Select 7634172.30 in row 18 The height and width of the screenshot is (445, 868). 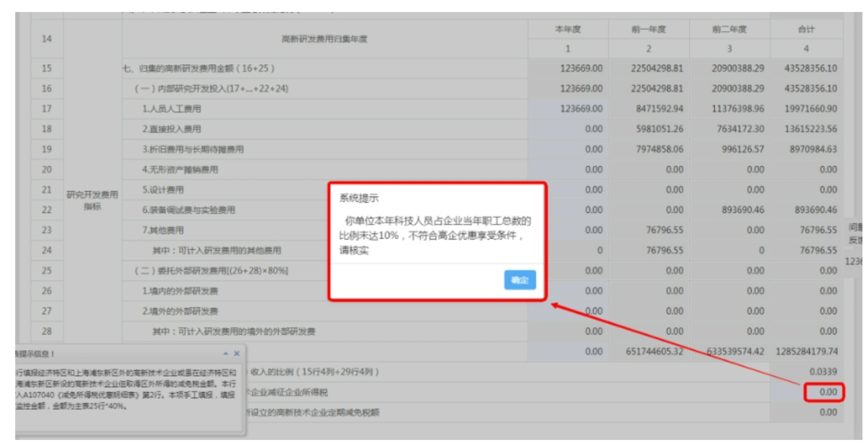coord(740,129)
